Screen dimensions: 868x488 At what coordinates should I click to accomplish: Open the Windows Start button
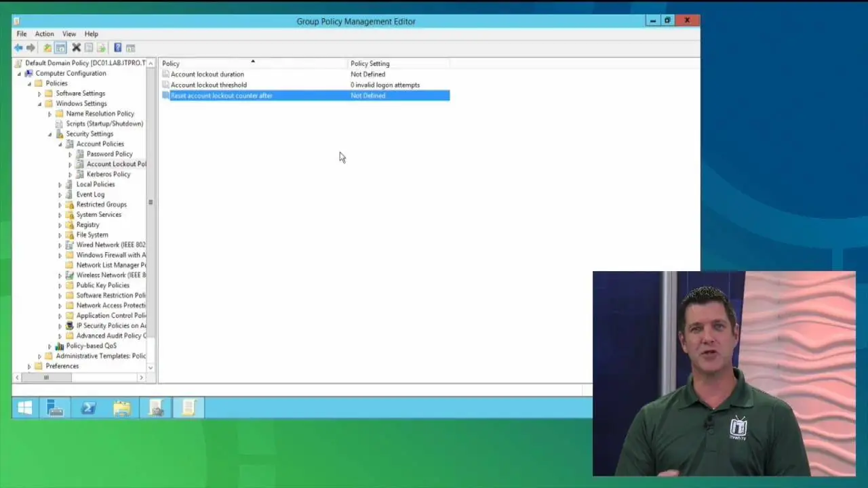(25, 408)
